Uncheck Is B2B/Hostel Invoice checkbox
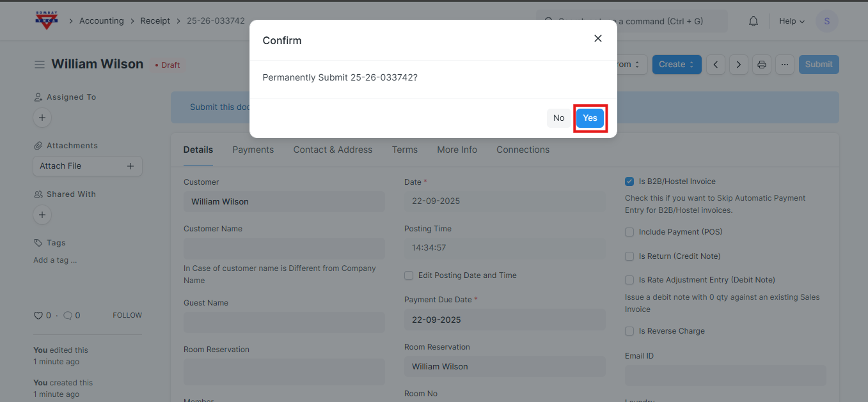Viewport: 868px width, 402px height. (x=629, y=182)
